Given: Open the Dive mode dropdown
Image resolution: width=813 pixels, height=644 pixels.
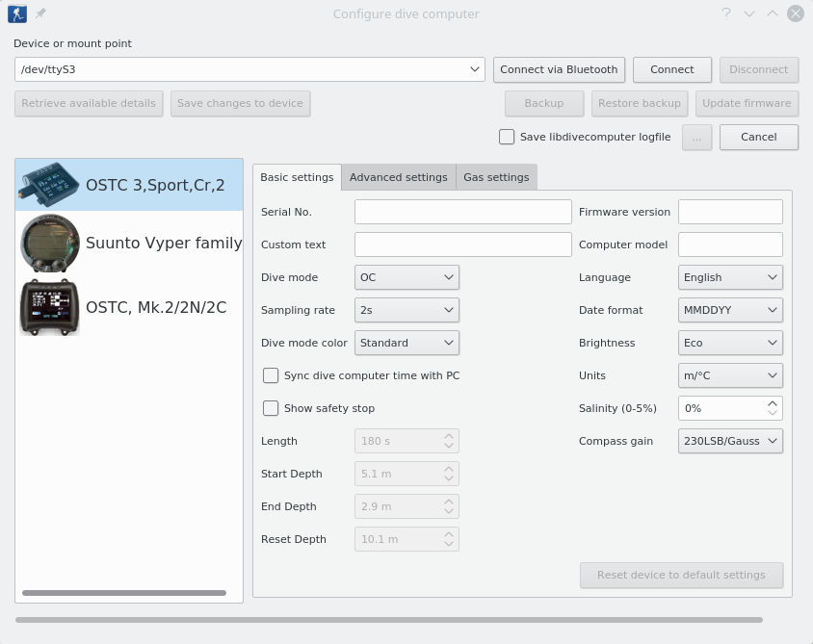Looking at the screenshot, I should click(406, 277).
